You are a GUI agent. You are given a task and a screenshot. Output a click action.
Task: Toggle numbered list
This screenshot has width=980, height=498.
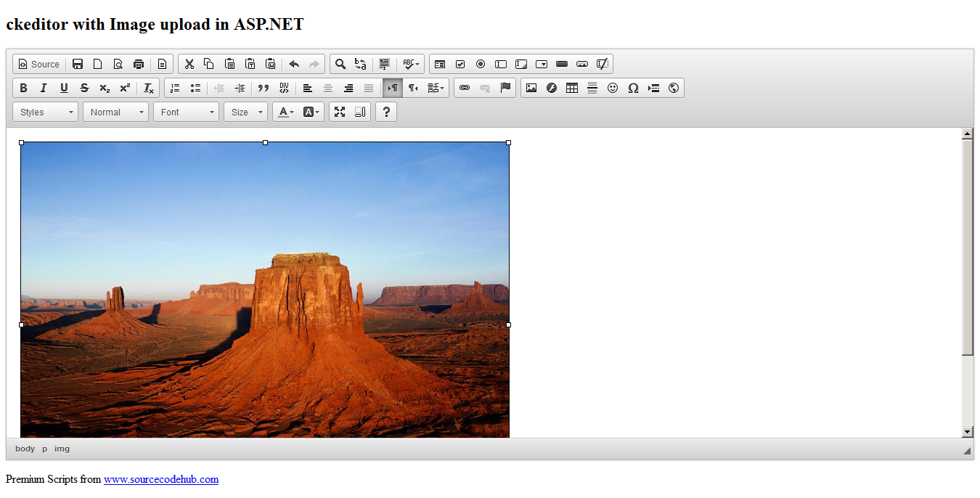[175, 88]
